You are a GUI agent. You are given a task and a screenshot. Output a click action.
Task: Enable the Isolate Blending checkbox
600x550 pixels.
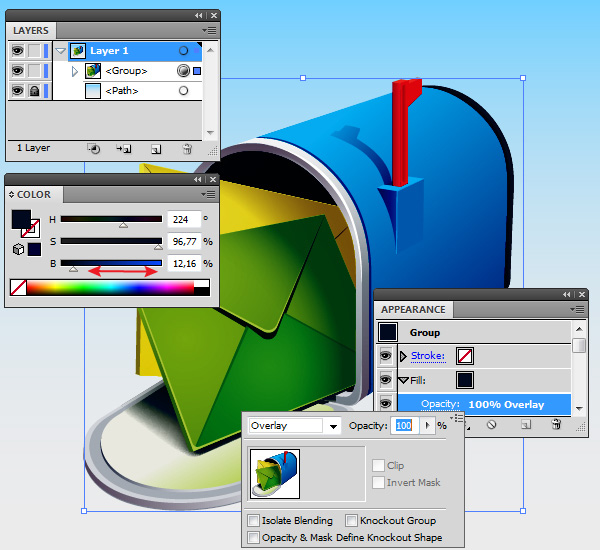point(253,521)
